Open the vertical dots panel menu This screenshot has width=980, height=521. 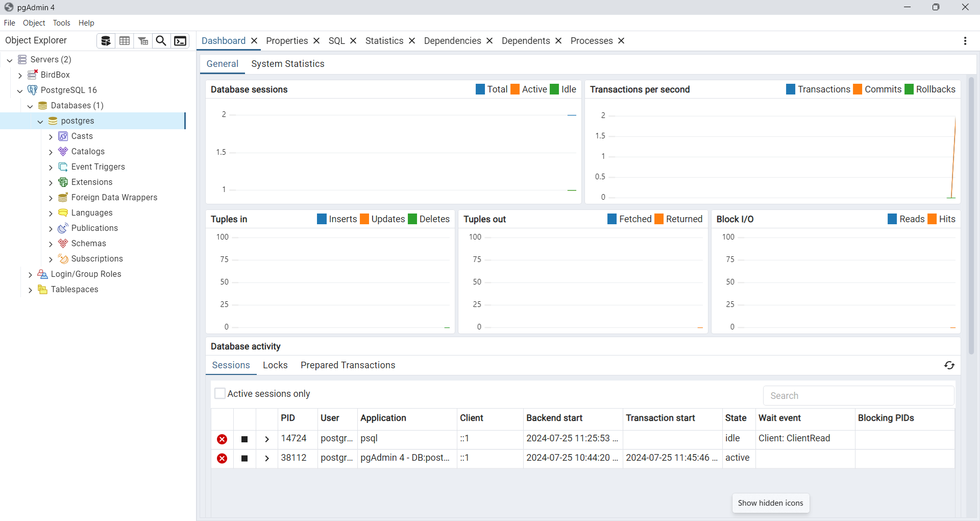[x=965, y=41]
